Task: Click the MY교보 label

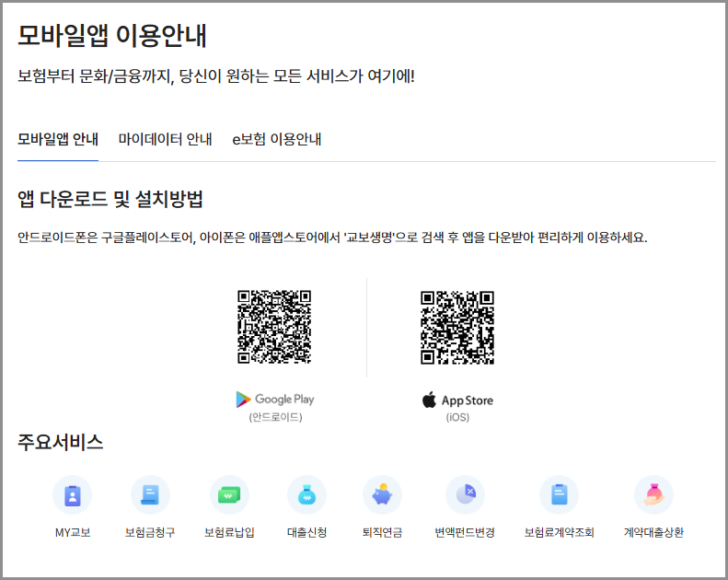Action: click(73, 532)
